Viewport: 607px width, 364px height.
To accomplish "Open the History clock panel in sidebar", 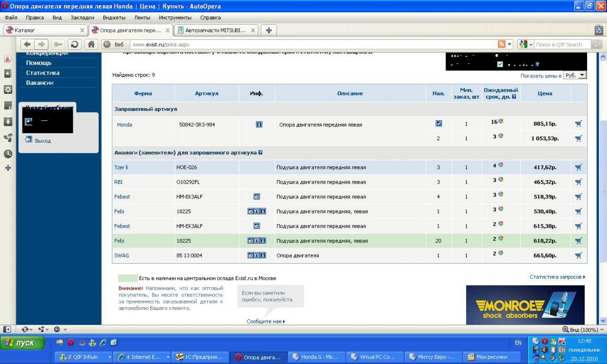I will click(x=8, y=154).
